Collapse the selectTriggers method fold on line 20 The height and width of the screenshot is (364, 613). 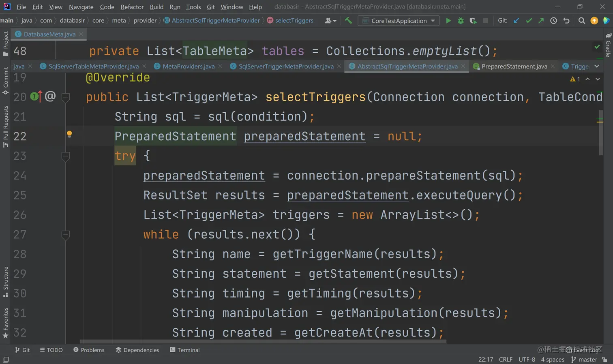tap(65, 97)
